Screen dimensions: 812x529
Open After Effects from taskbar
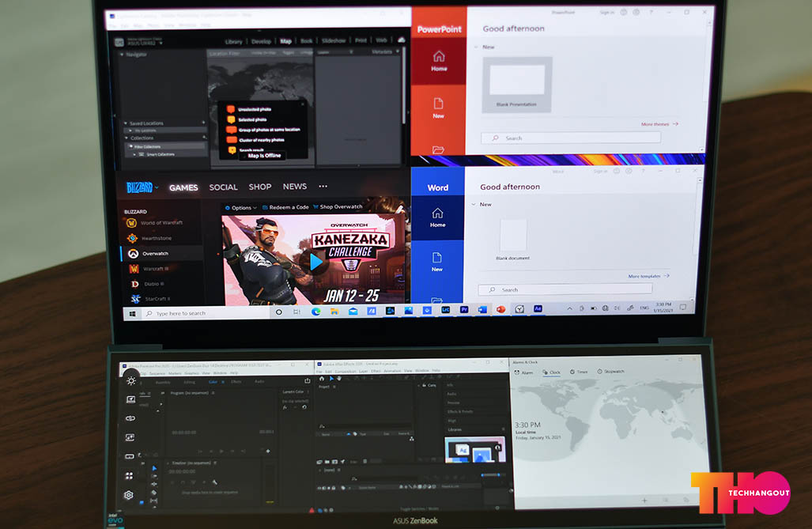(538, 309)
